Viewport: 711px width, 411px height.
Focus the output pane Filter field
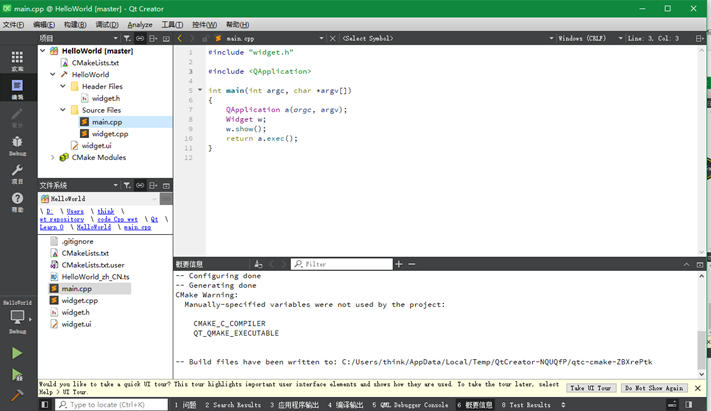click(342, 264)
